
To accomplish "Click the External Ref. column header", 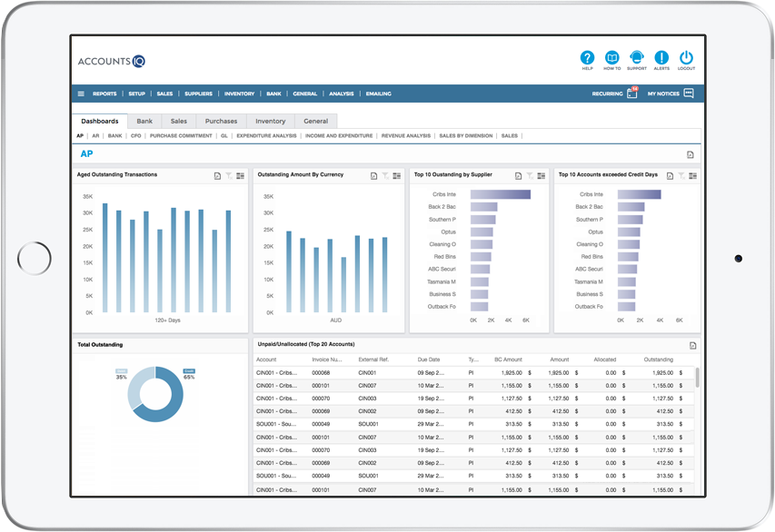I will [x=373, y=360].
